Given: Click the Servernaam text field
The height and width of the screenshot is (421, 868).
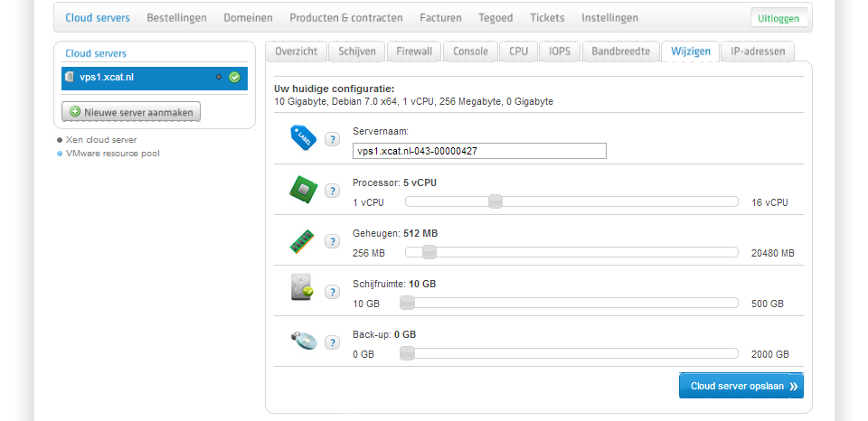Looking at the screenshot, I should 479,151.
